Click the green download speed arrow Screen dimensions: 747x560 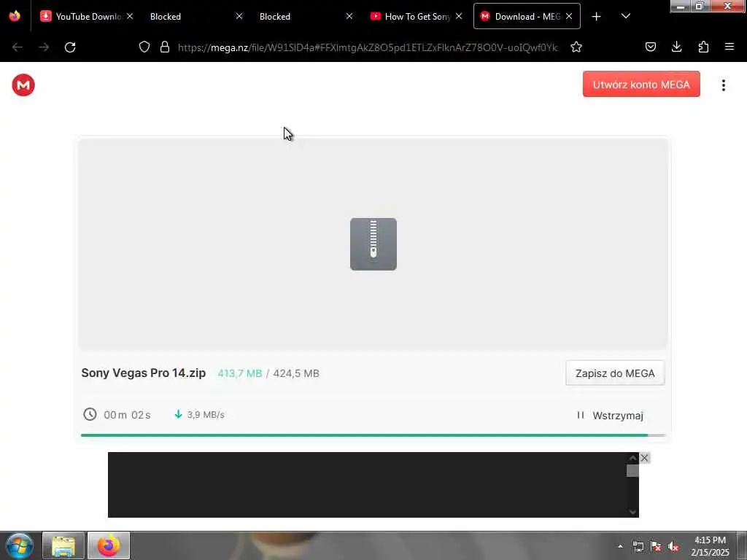click(x=178, y=414)
